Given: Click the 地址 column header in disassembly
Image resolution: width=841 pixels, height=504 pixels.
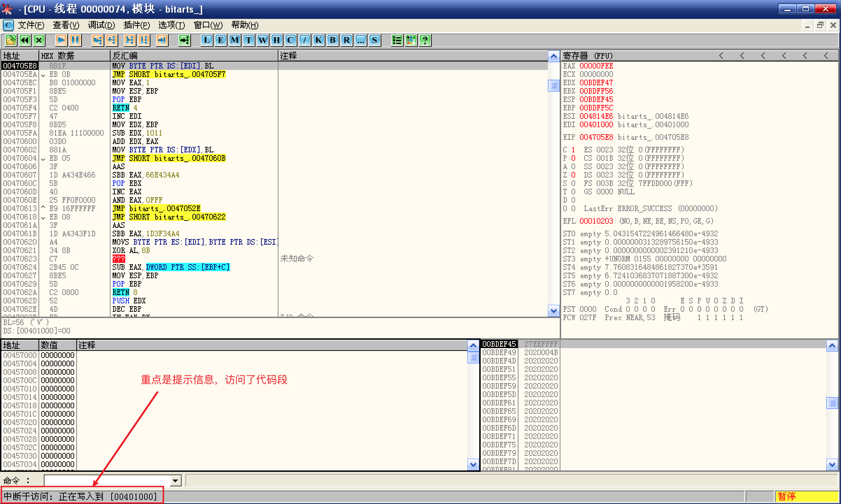Looking at the screenshot, I should pyautogui.click(x=12, y=56).
